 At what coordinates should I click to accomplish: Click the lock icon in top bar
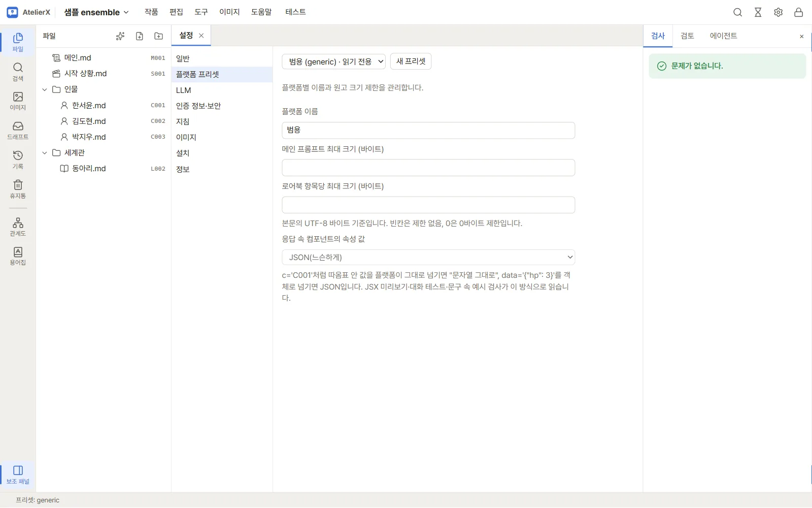point(799,12)
